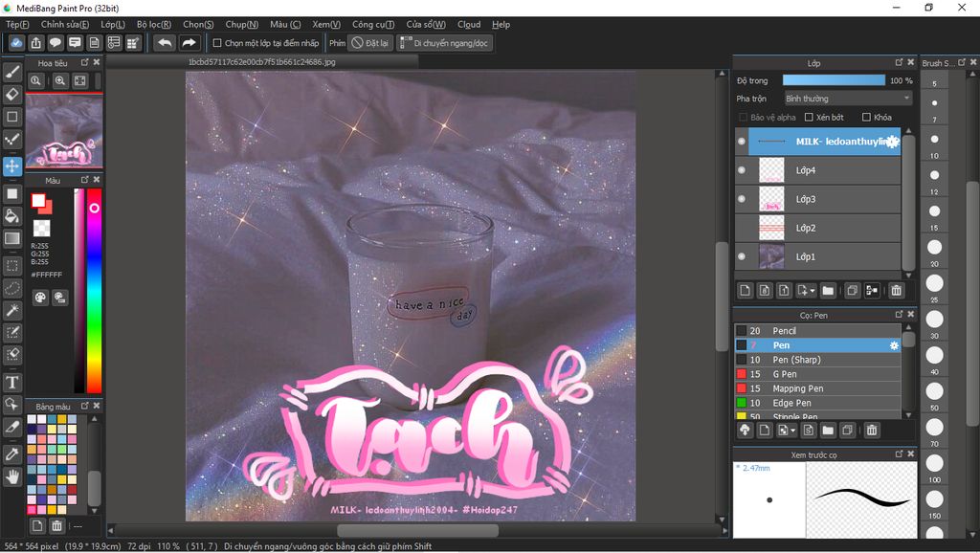Toggle the 'Bảo vệ alpha' checkbox

743,118
